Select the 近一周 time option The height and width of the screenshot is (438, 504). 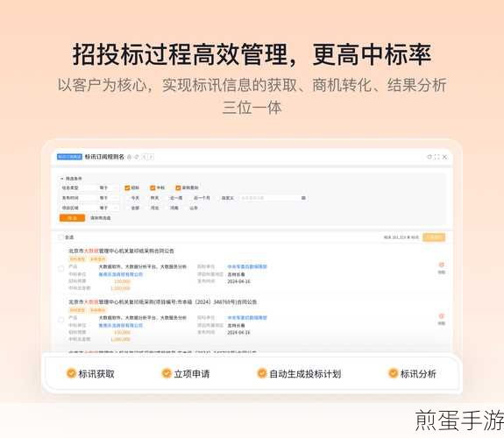tap(176, 198)
